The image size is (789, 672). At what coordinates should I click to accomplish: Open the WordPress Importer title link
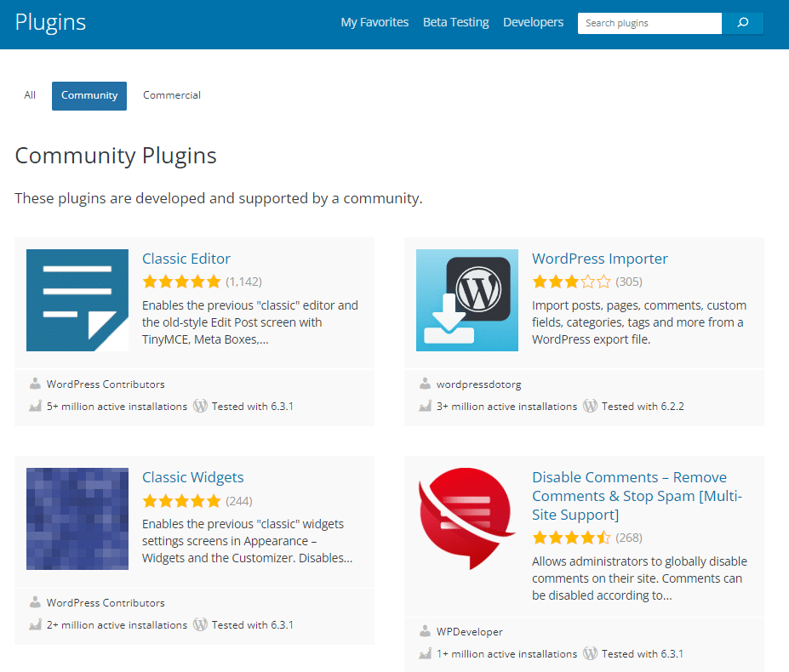click(x=600, y=259)
